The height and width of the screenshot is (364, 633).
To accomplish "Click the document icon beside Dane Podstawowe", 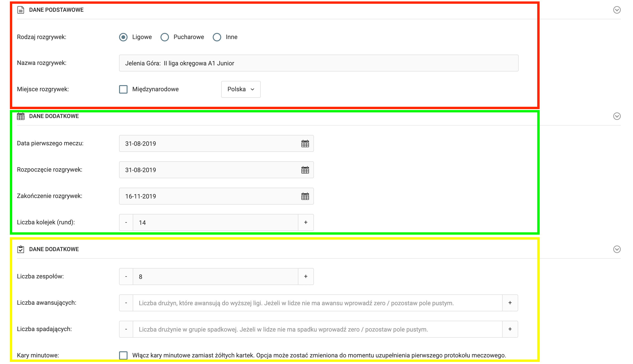I will 20,10.
